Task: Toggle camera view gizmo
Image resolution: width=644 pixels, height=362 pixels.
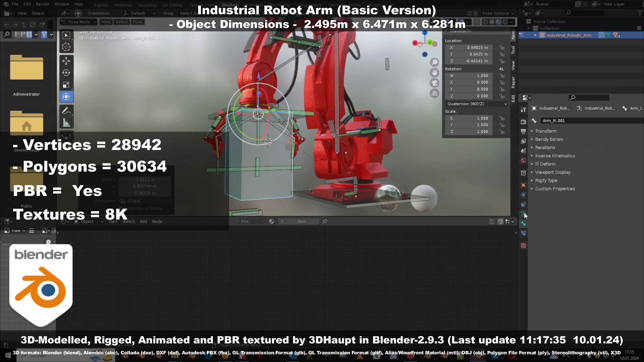Action: click(x=435, y=83)
